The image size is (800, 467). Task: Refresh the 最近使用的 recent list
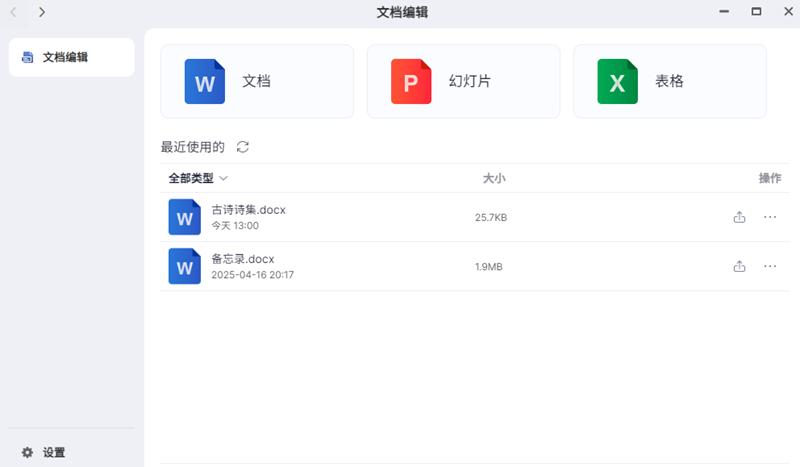tap(243, 147)
